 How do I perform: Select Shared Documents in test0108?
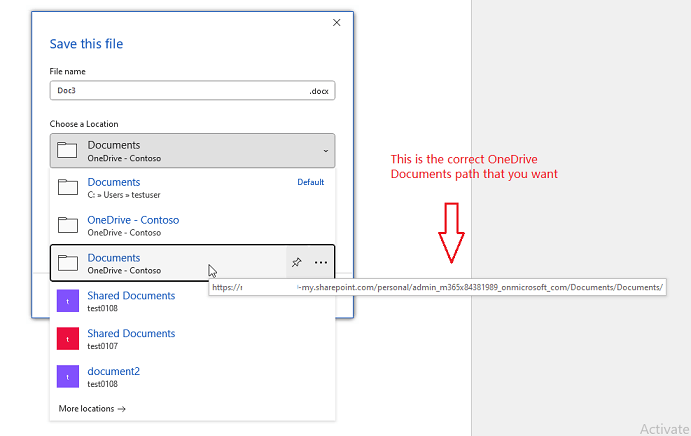[x=192, y=301]
